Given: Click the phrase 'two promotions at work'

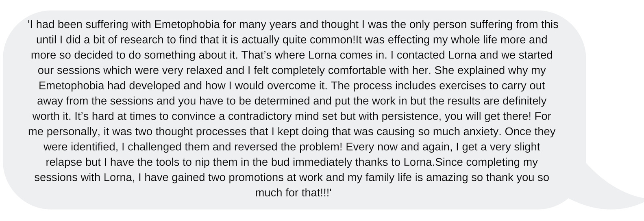Looking at the screenshot, I should coord(265,178).
